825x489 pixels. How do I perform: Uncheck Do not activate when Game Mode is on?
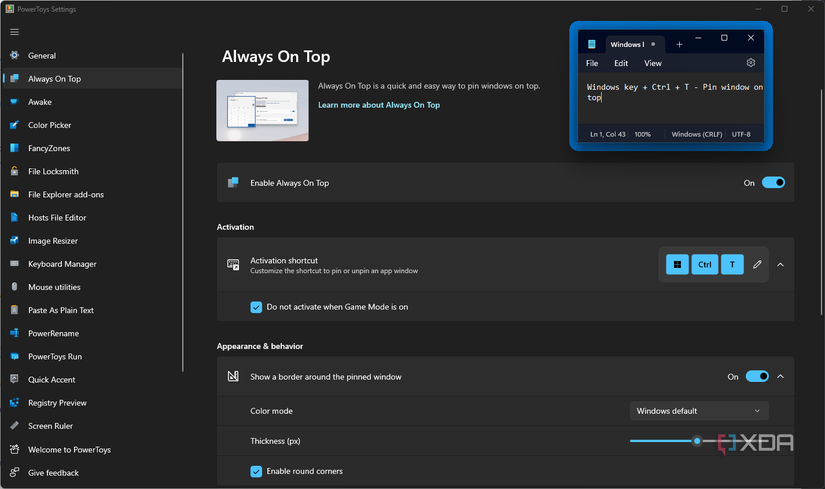tap(256, 307)
